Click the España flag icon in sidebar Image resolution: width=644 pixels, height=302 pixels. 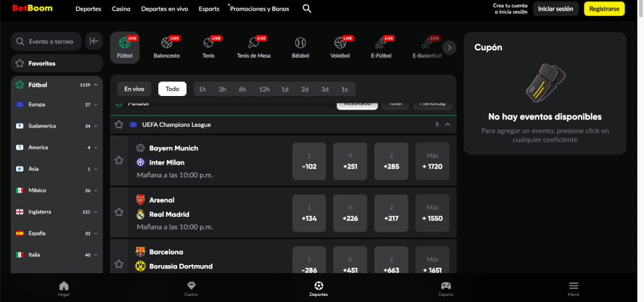pos(19,234)
